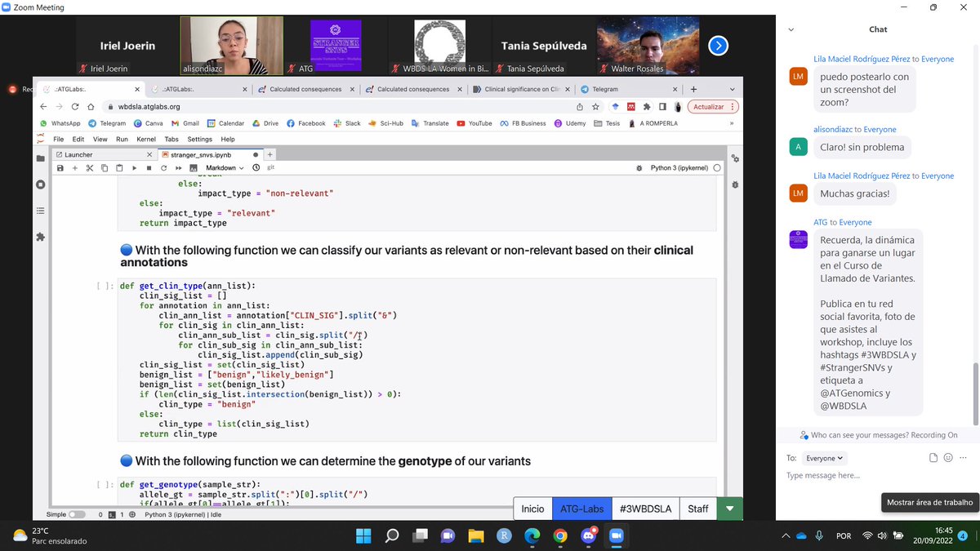Cut the selected cell with the scissors icon
Viewport: 980px width, 551px height.
coord(90,168)
